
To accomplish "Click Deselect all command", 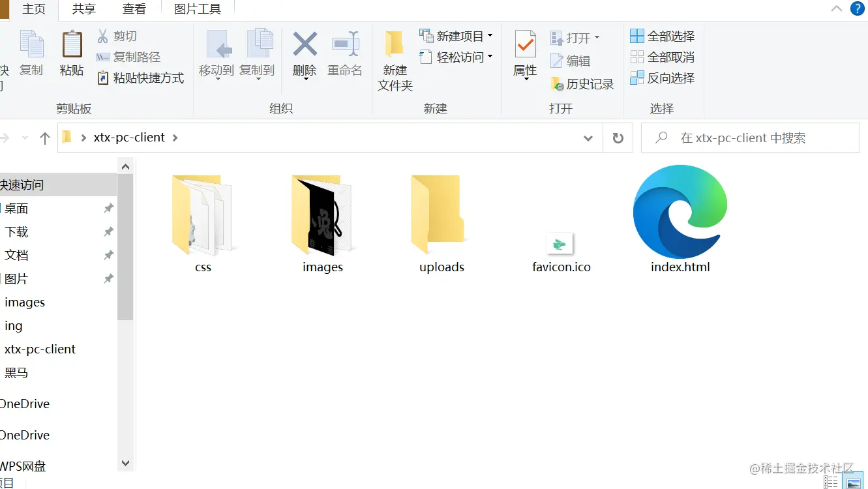I will coord(663,57).
